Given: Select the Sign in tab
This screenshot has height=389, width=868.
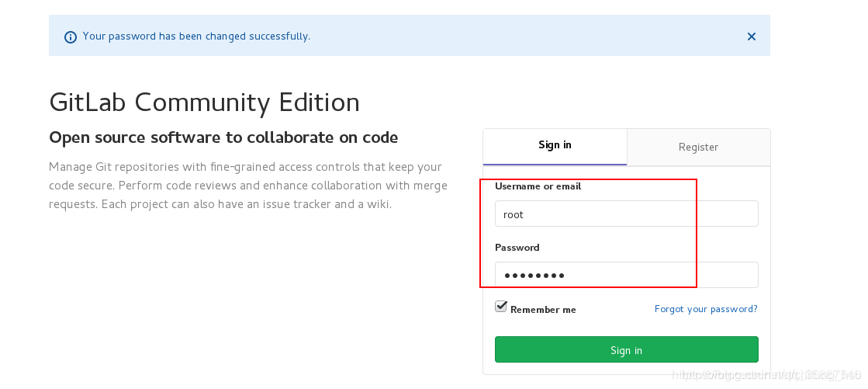Looking at the screenshot, I should (x=555, y=145).
